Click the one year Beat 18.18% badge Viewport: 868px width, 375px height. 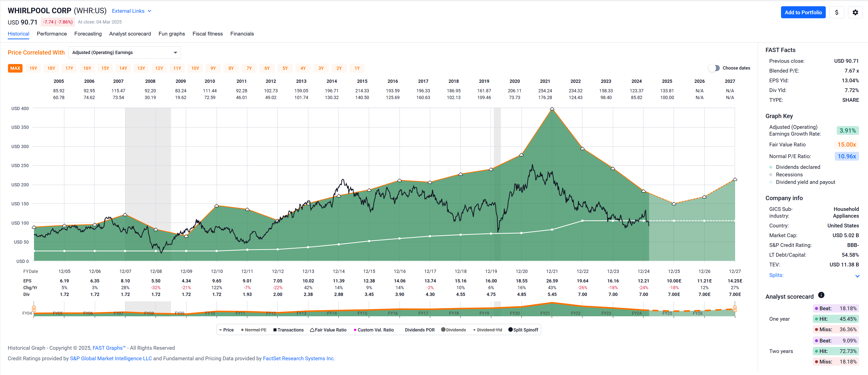[x=836, y=308]
